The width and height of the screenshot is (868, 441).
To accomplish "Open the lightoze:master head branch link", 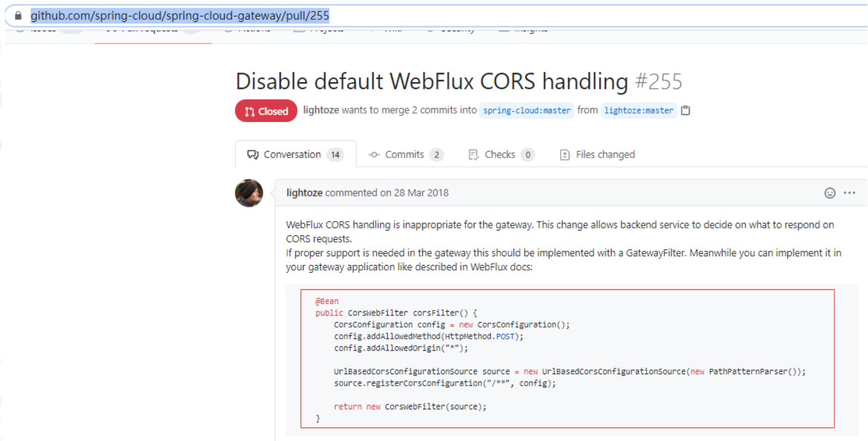I will click(x=639, y=110).
